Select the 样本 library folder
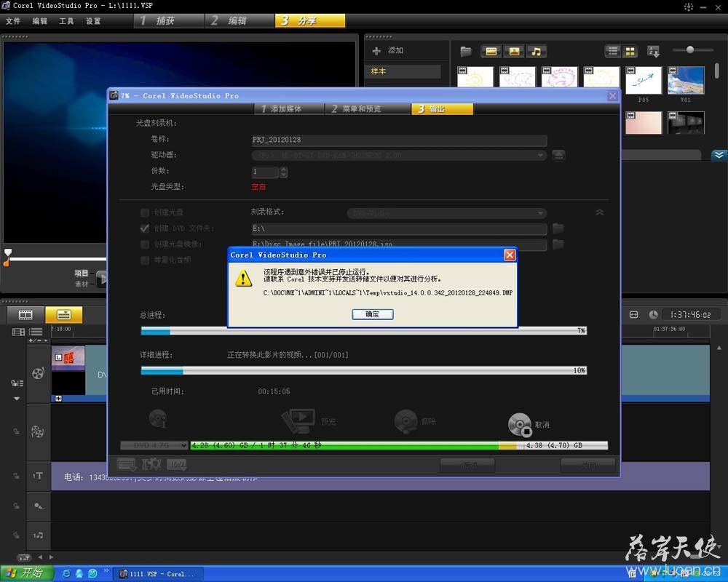This screenshot has width=728, height=582. 403,71
